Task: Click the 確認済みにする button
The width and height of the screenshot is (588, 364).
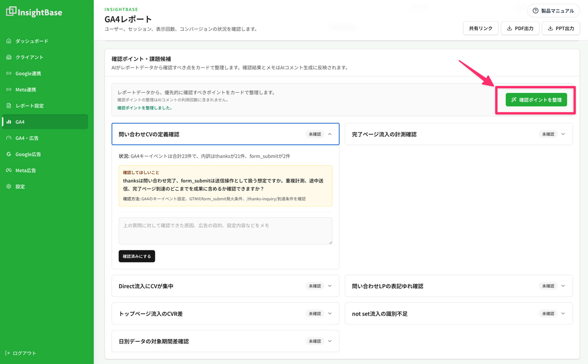Action: tap(137, 256)
